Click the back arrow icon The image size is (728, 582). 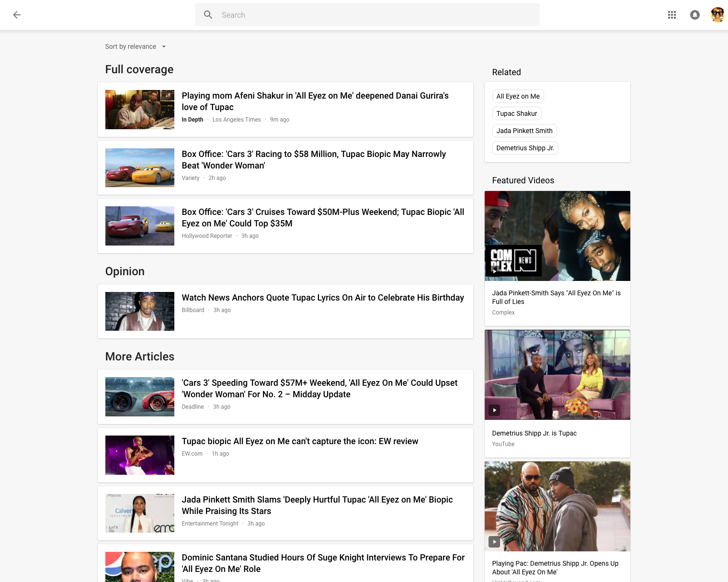17,15
